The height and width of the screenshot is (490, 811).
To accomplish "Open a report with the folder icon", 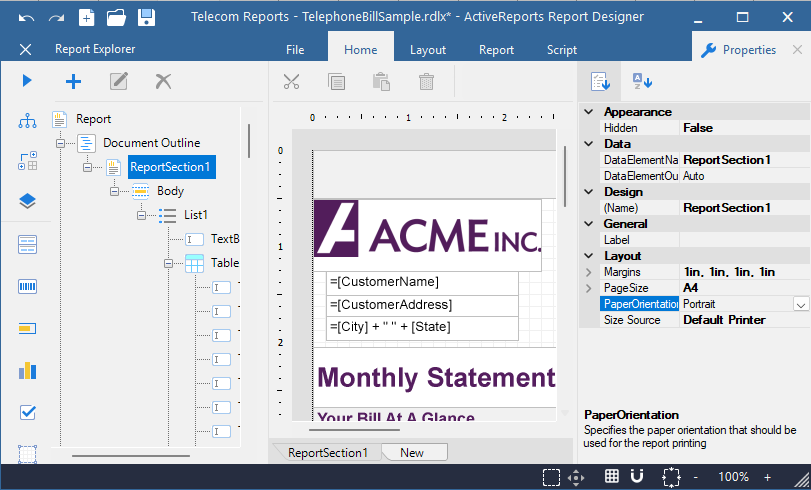I will 116,18.
